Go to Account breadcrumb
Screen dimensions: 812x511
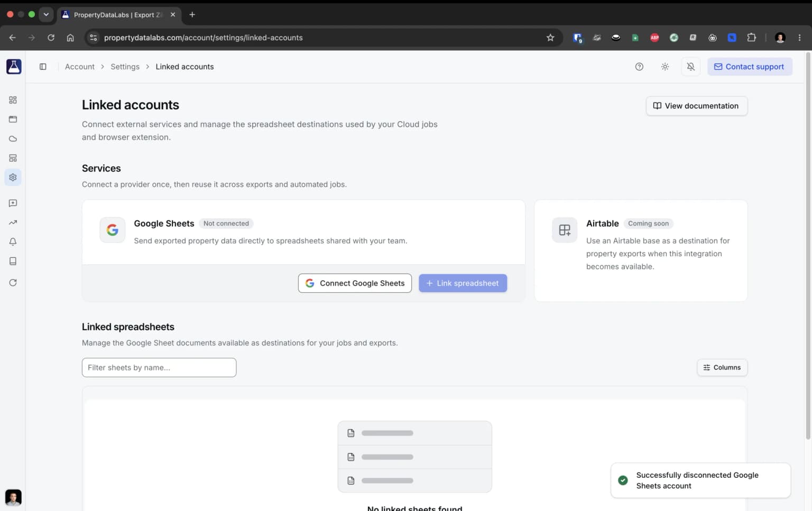point(80,67)
